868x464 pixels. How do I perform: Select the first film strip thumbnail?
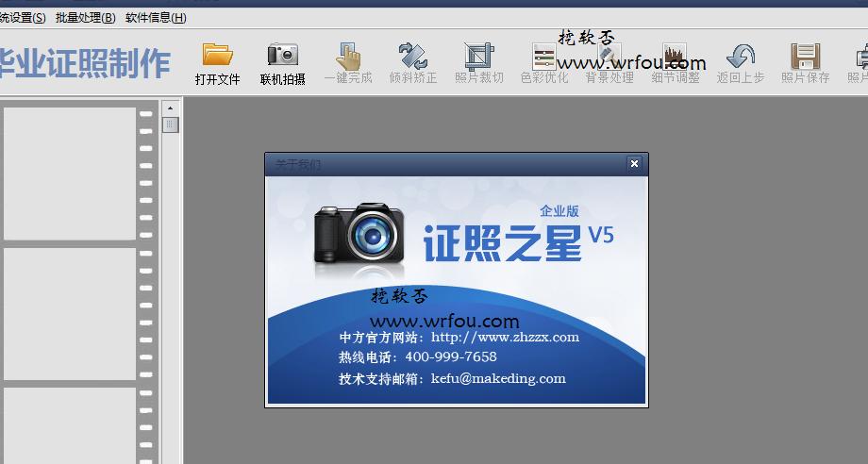tap(70, 173)
